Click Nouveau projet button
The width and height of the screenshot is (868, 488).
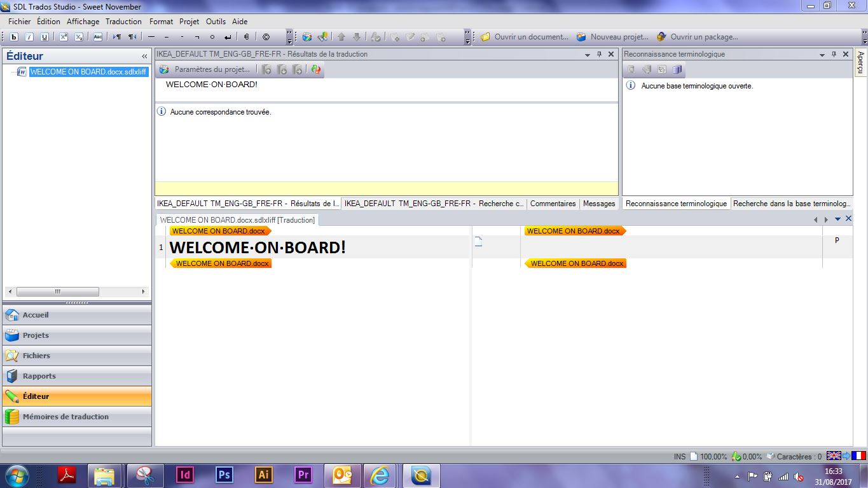612,37
